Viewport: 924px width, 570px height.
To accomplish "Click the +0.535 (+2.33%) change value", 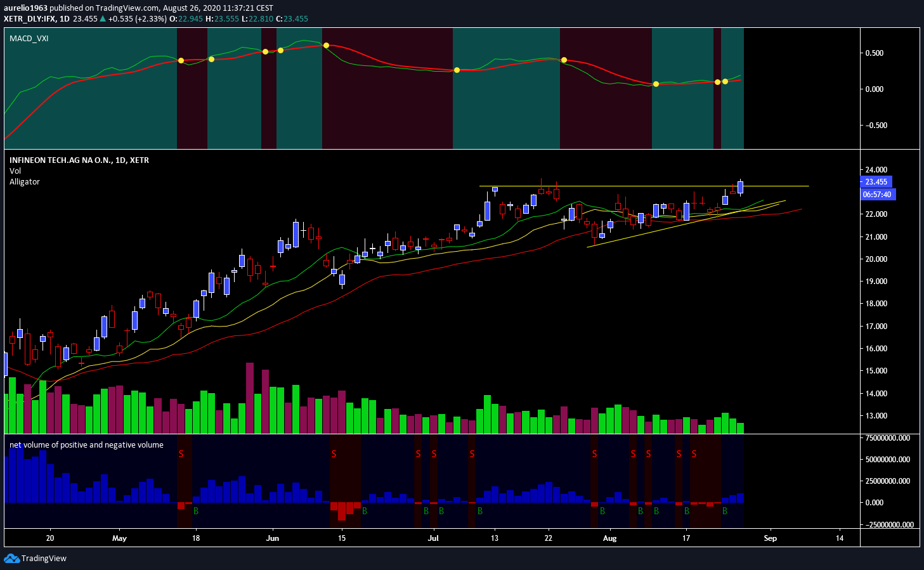I will pyautogui.click(x=137, y=18).
